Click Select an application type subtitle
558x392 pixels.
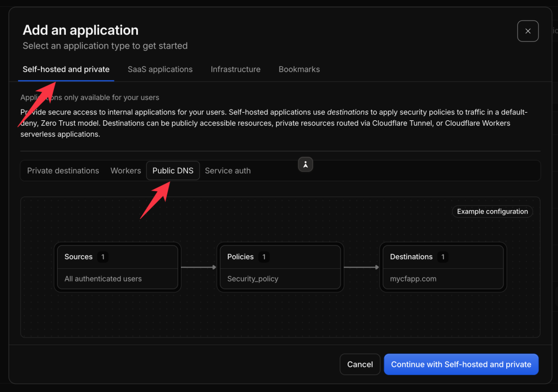pyautogui.click(x=105, y=46)
